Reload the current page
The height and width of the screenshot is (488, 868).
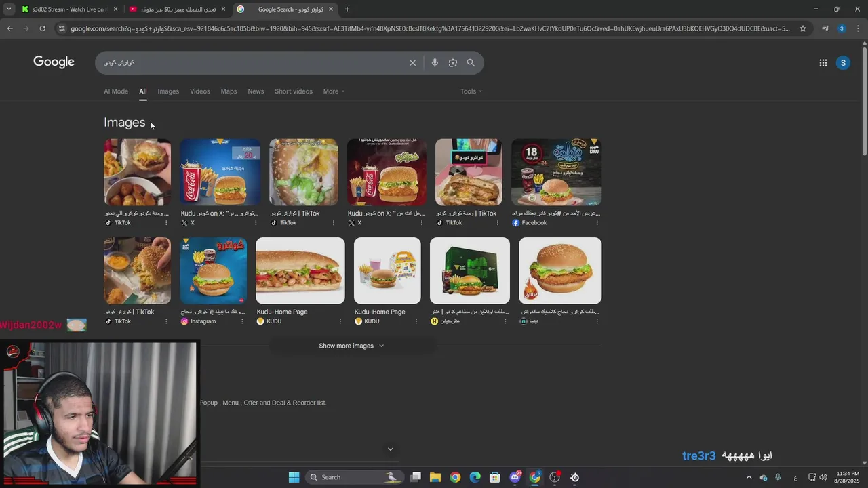42,28
